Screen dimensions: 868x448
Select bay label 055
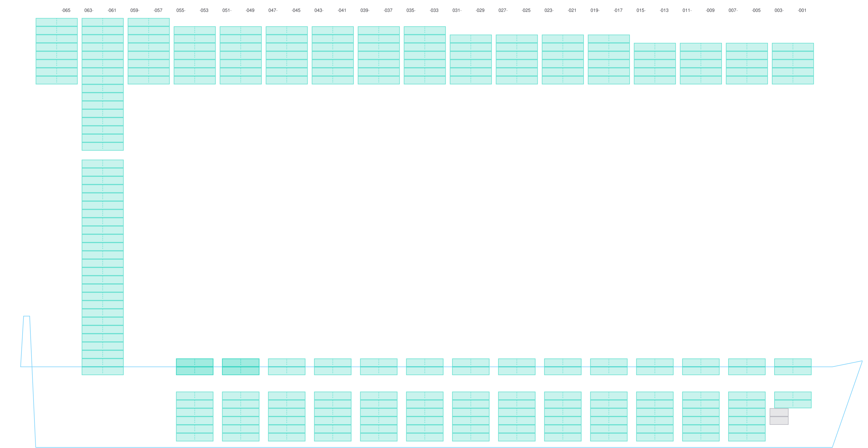[x=181, y=10]
